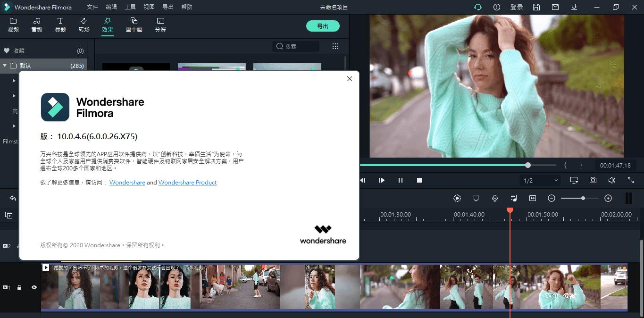Open the 分屏 split screen tab
Screen dimensions: 644x318
tap(160, 25)
